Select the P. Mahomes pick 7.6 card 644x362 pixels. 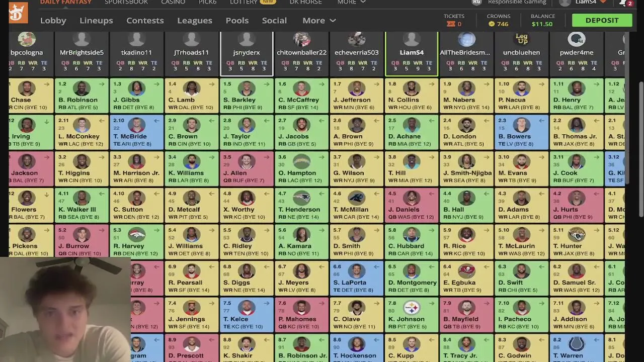(301, 315)
